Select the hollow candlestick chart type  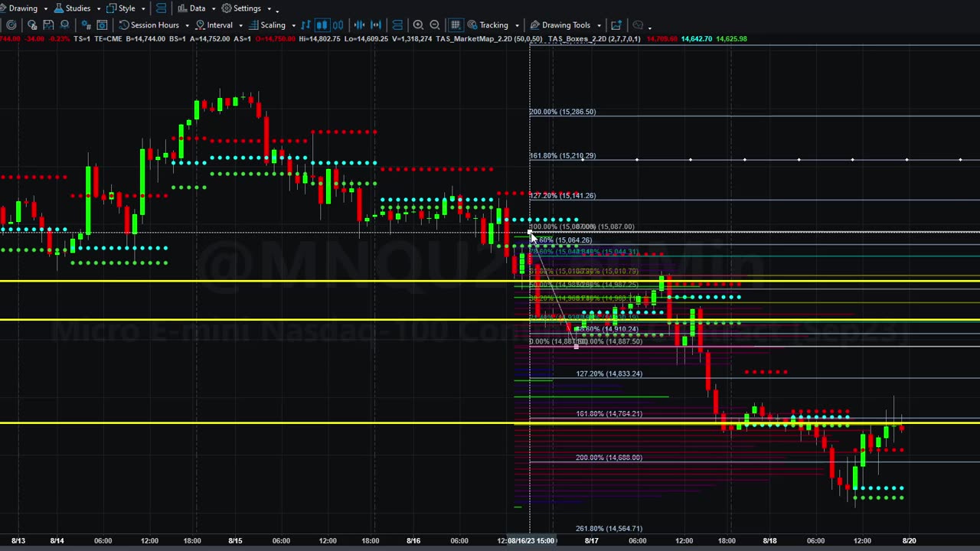click(x=338, y=25)
